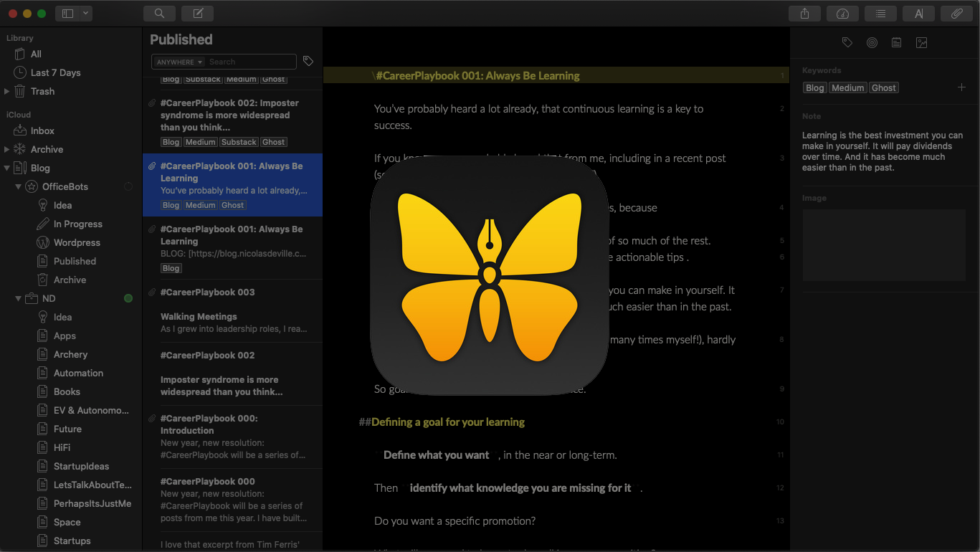
Task: Click line 'Do you want a specific promotion?'
Action: (455, 520)
